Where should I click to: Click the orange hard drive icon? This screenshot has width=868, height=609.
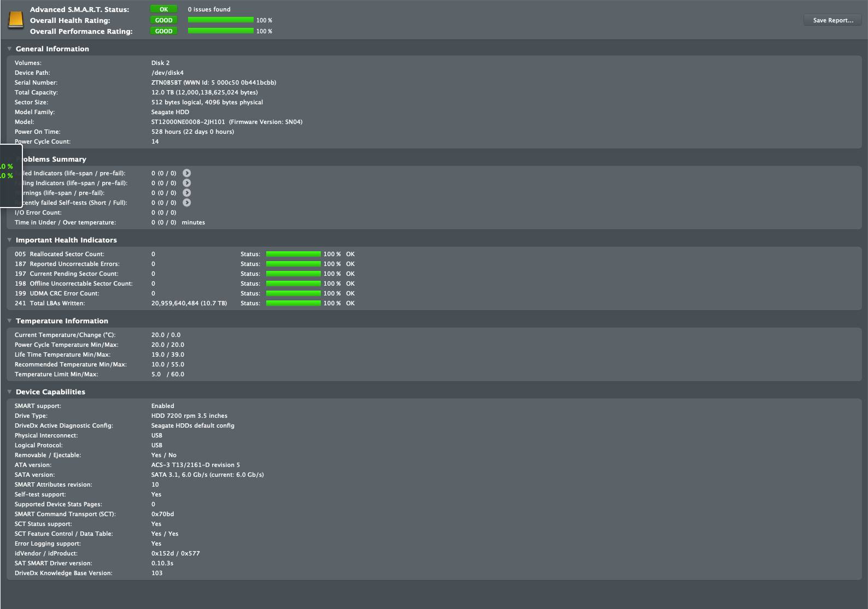[x=16, y=20]
